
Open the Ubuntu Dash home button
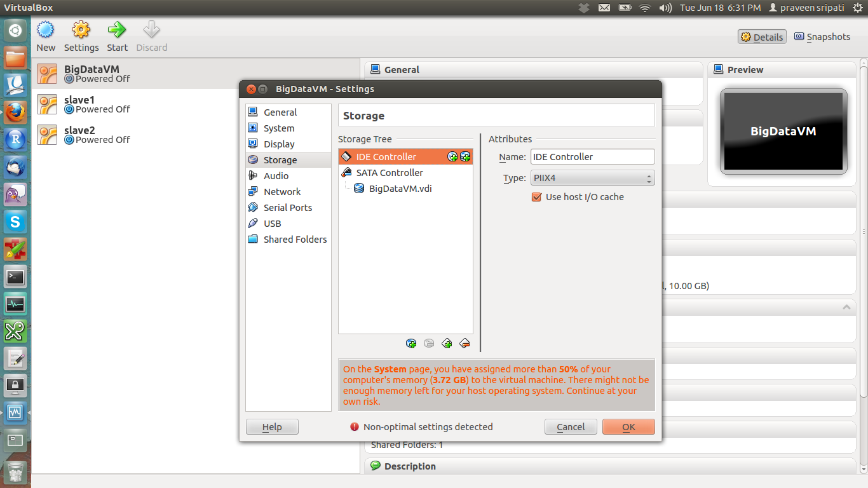click(15, 30)
